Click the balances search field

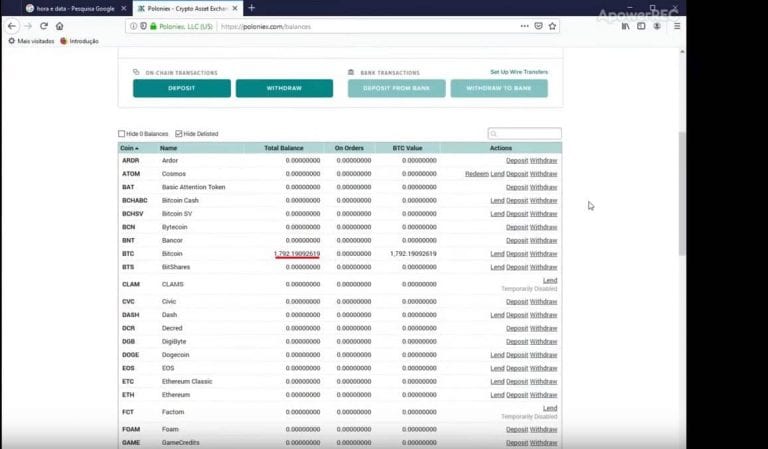tap(525, 133)
